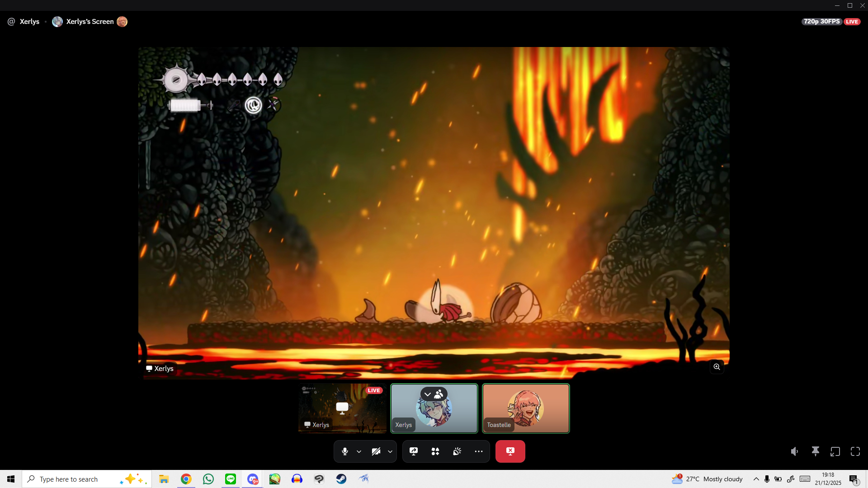This screenshot has height=488, width=868.
Task: Open the more options ellipsis menu
Action: point(479,451)
